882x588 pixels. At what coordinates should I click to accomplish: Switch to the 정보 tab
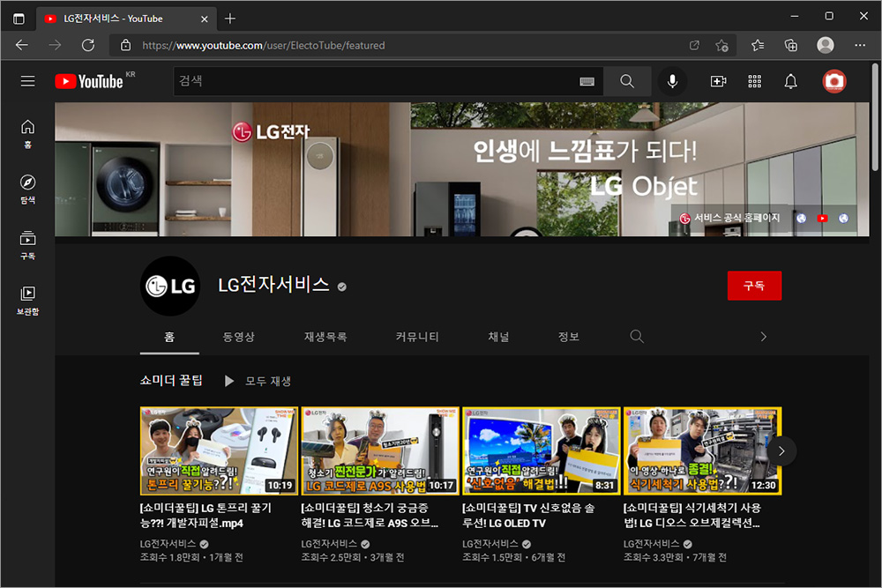pyautogui.click(x=568, y=337)
